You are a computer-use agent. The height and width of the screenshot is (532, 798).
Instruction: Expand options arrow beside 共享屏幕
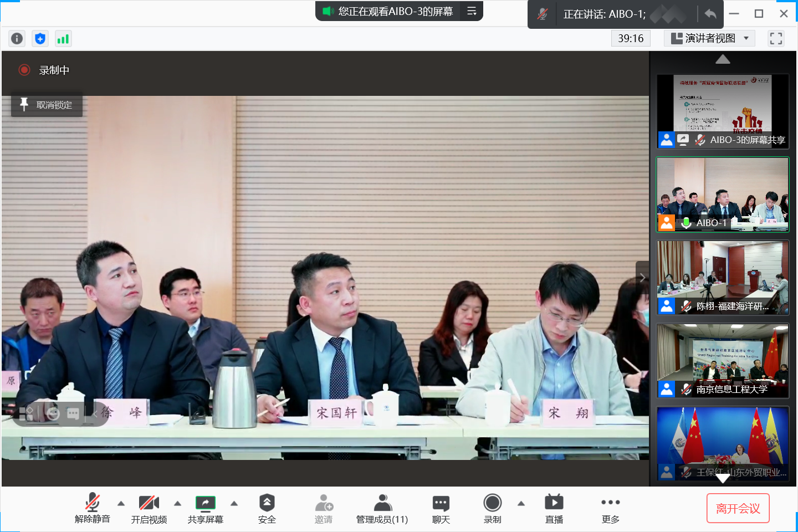234,503
